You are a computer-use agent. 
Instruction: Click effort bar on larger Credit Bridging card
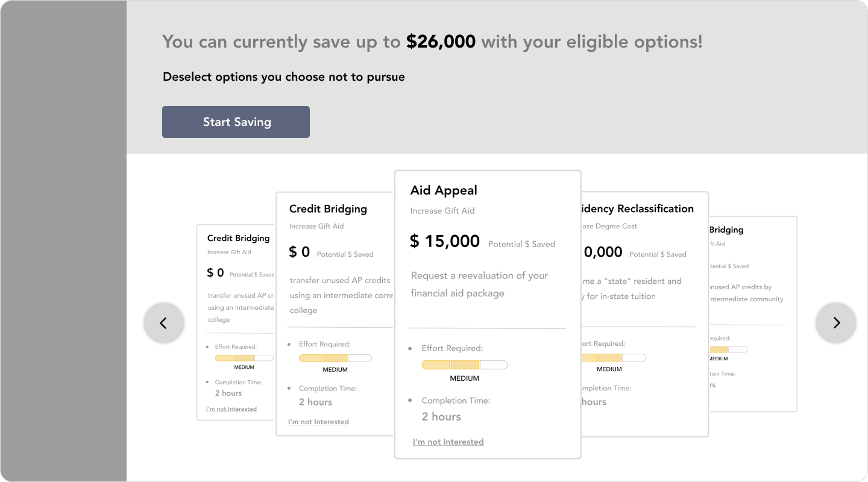pyautogui.click(x=335, y=358)
